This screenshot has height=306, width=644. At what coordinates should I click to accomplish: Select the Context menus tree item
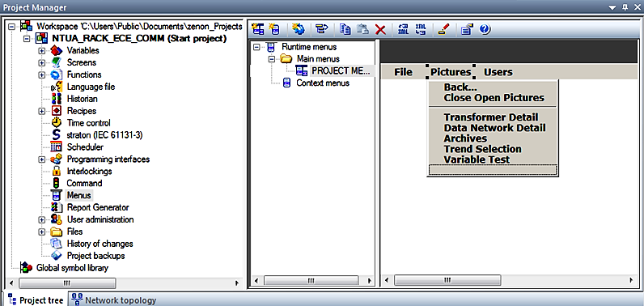(x=323, y=83)
